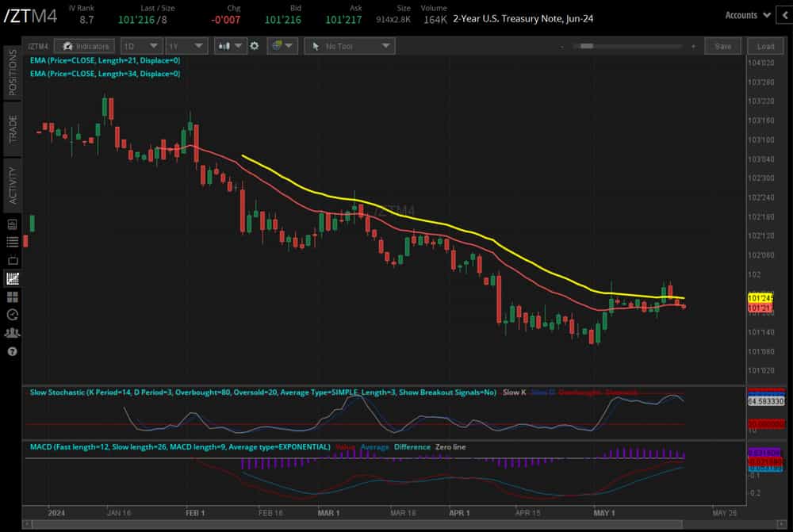Click the Save chart button
This screenshot has height=532, width=793.
tap(722, 45)
